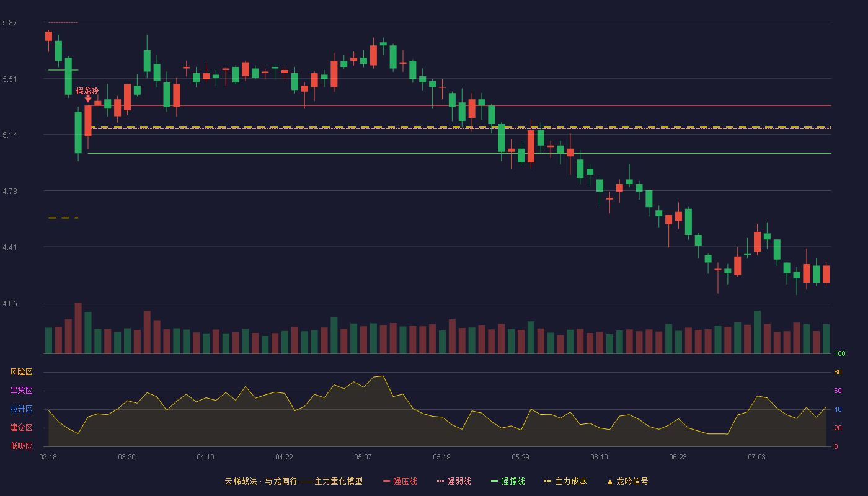Click the green 强撑线 legend line icon
The image size is (868, 496).
(495, 481)
